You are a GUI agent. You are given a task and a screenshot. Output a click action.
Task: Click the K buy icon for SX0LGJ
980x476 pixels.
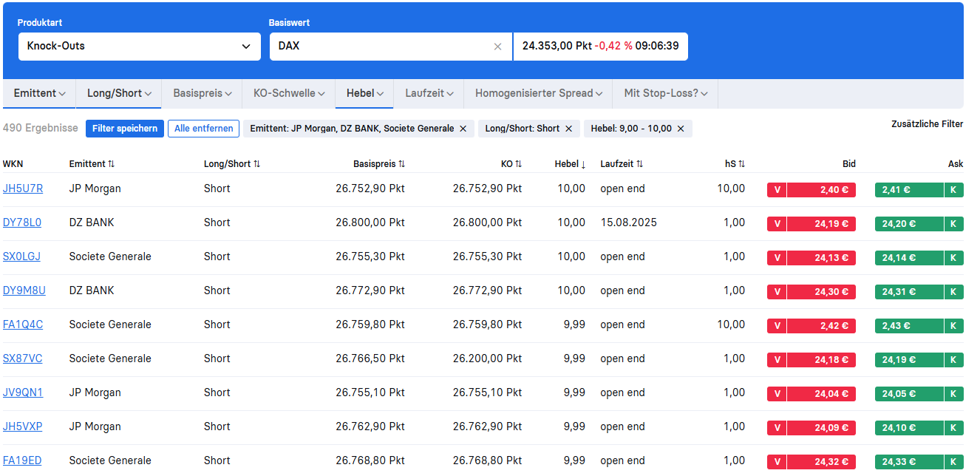pyautogui.click(x=953, y=257)
